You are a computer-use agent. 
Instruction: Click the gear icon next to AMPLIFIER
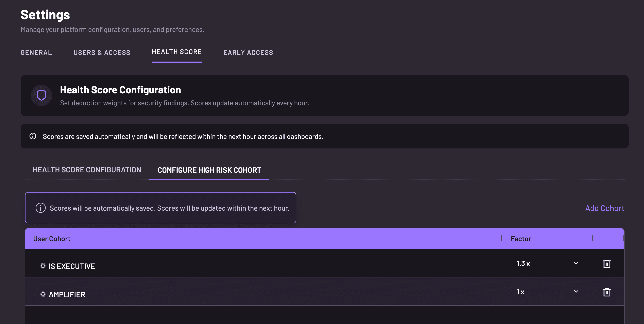[43, 294]
